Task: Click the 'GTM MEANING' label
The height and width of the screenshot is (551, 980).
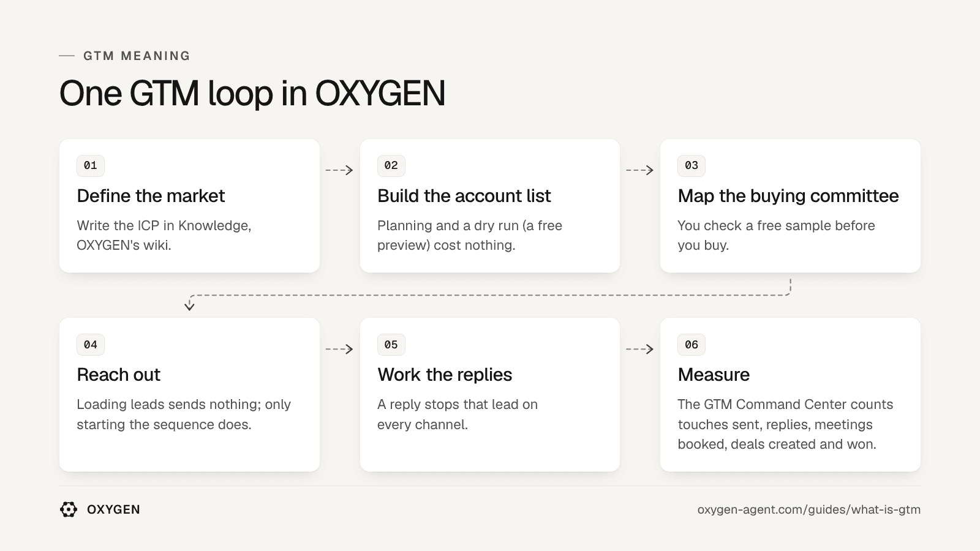Action: [137, 56]
